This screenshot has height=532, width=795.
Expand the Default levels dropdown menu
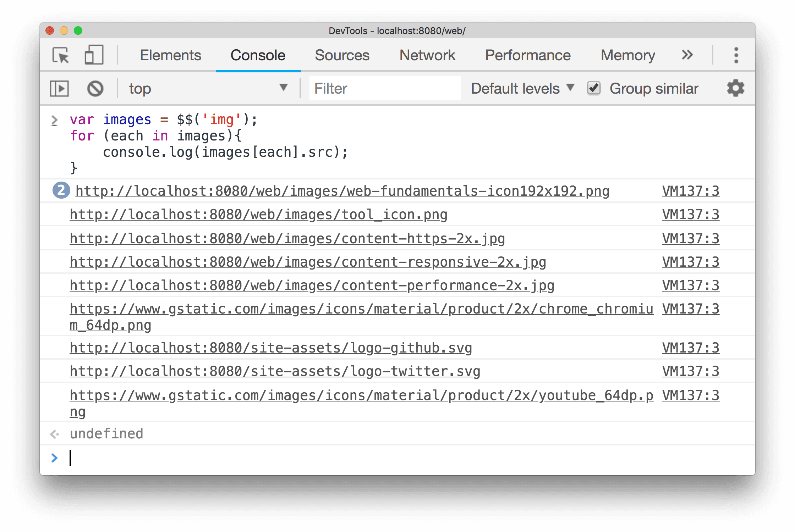[522, 88]
